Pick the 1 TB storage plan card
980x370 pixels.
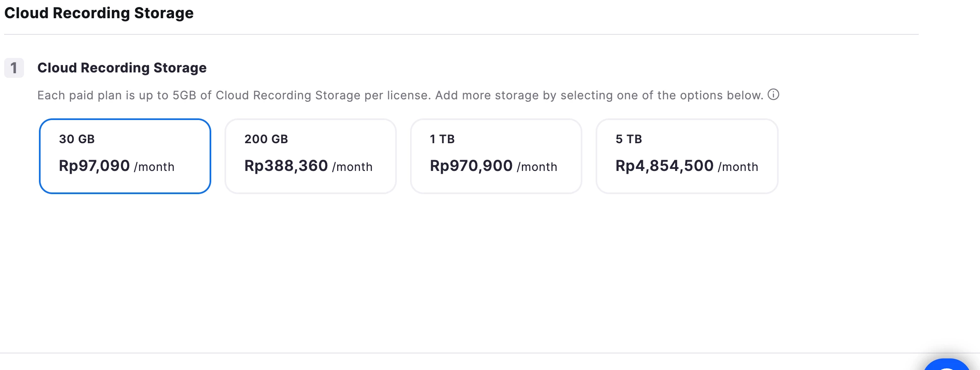pyautogui.click(x=496, y=156)
